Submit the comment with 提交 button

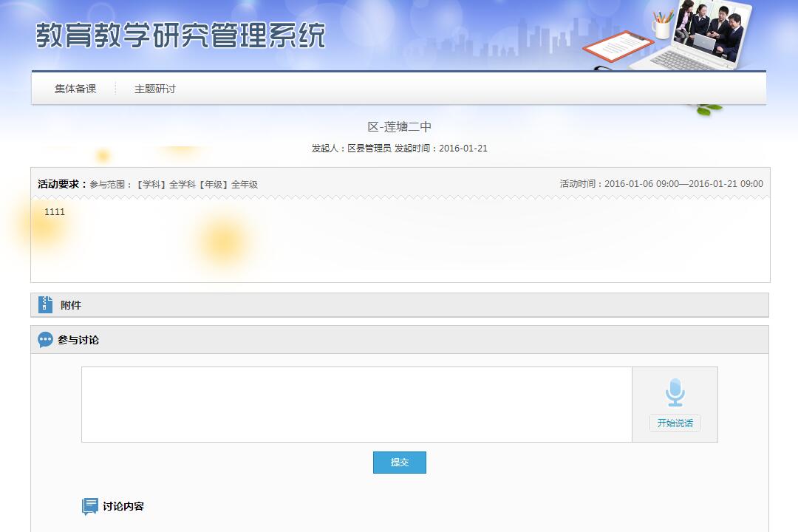tap(400, 463)
